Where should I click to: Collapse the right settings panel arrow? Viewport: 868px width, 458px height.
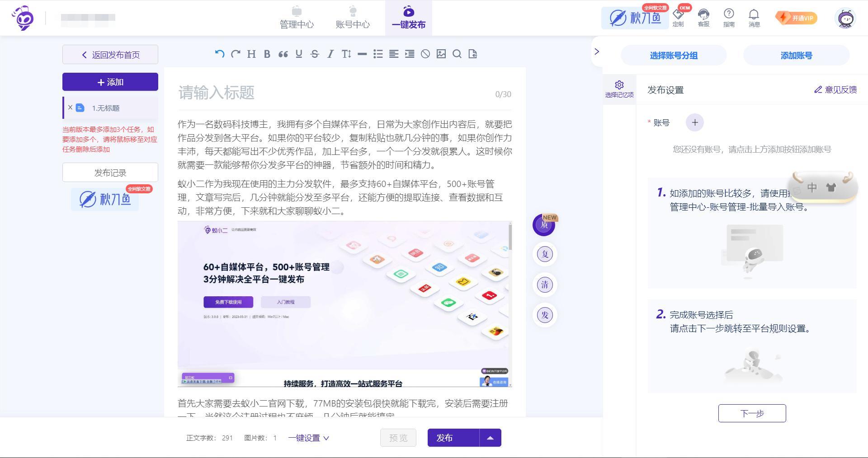coord(597,51)
